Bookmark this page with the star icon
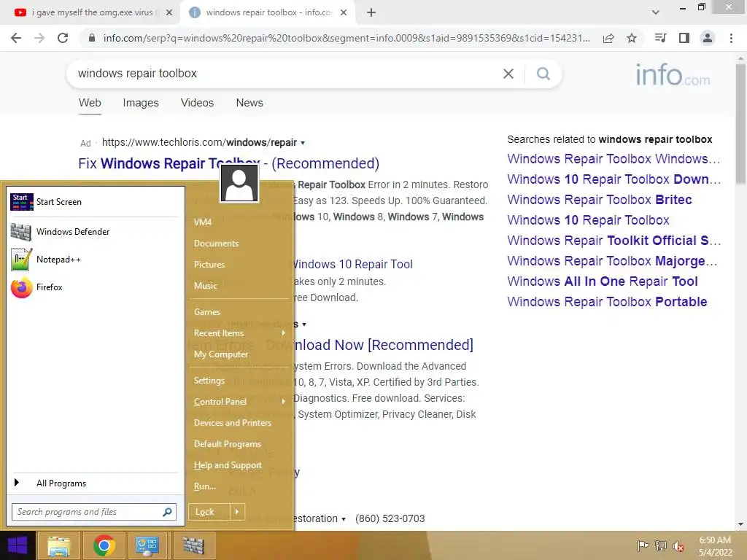The image size is (747, 560). [x=632, y=38]
